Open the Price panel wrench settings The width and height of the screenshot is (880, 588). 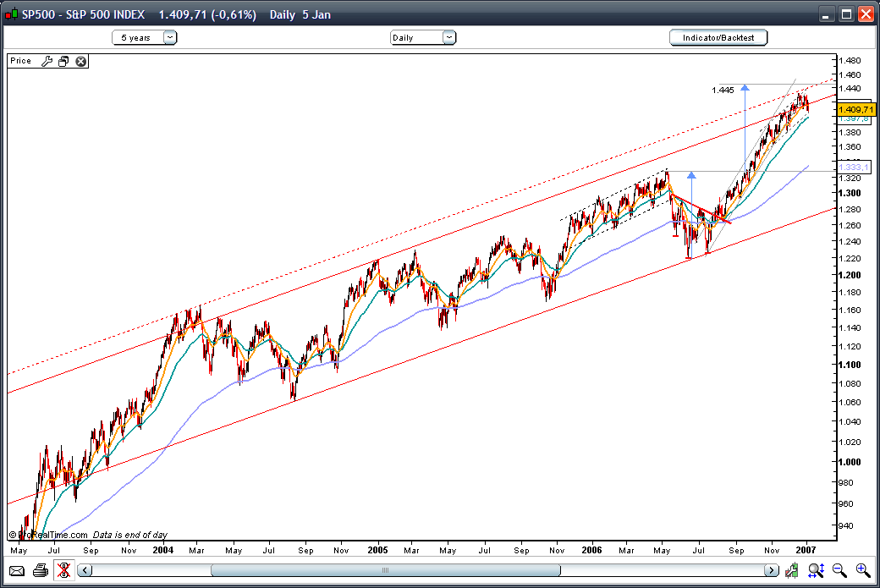coord(47,61)
